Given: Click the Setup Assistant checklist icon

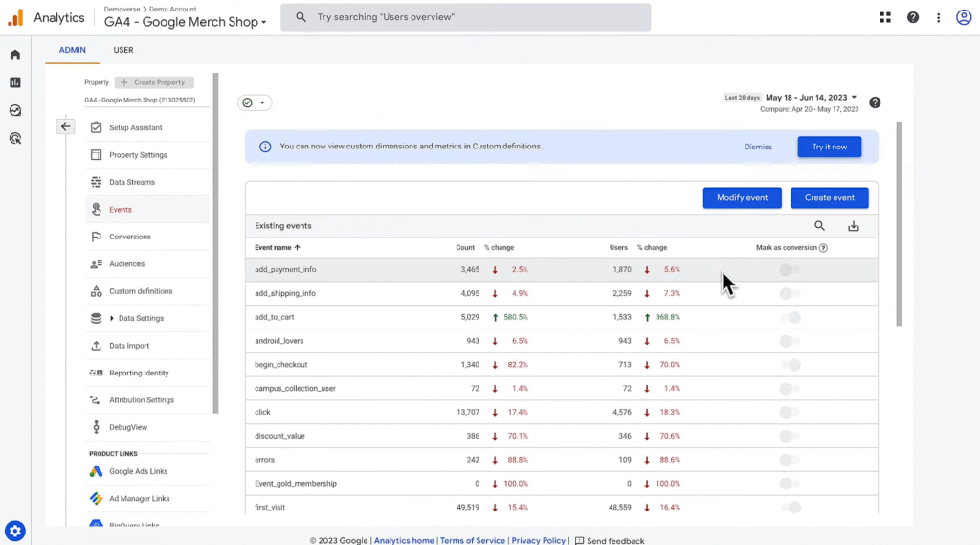Looking at the screenshot, I should coord(96,127).
